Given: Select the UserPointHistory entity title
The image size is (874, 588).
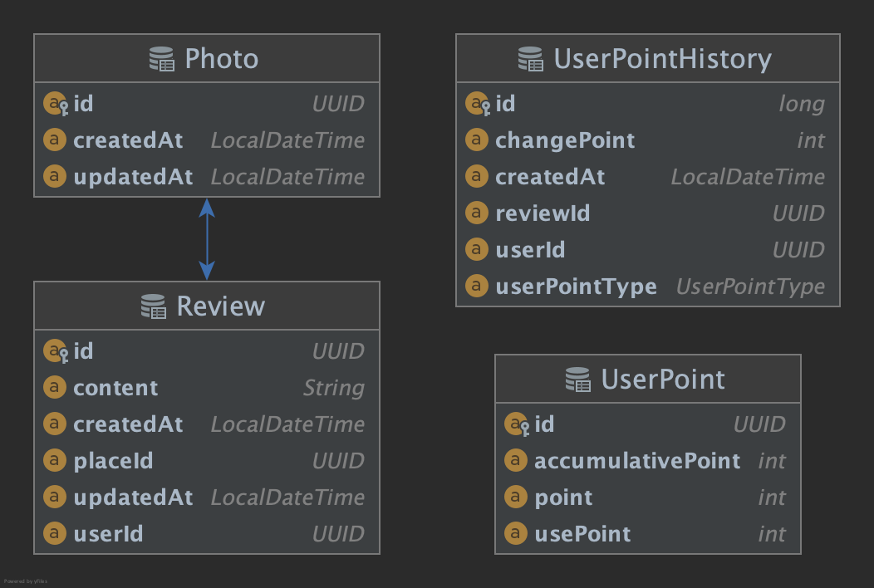Looking at the screenshot, I should pyautogui.click(x=662, y=59).
